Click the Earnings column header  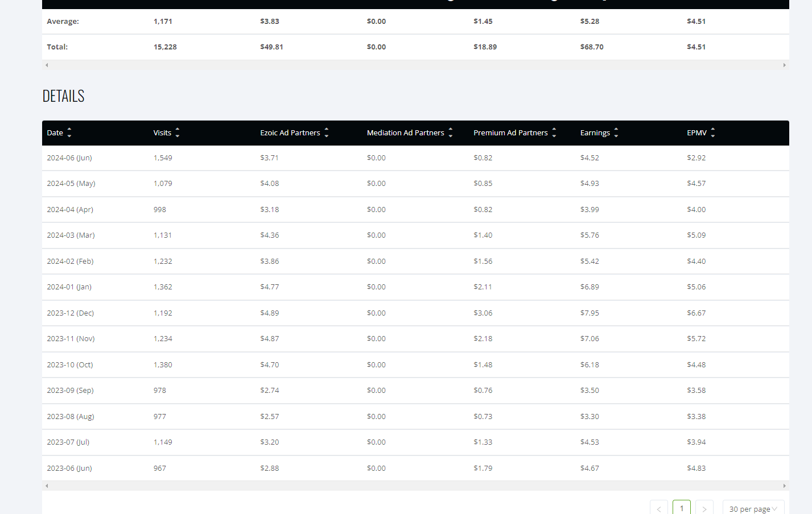(595, 133)
